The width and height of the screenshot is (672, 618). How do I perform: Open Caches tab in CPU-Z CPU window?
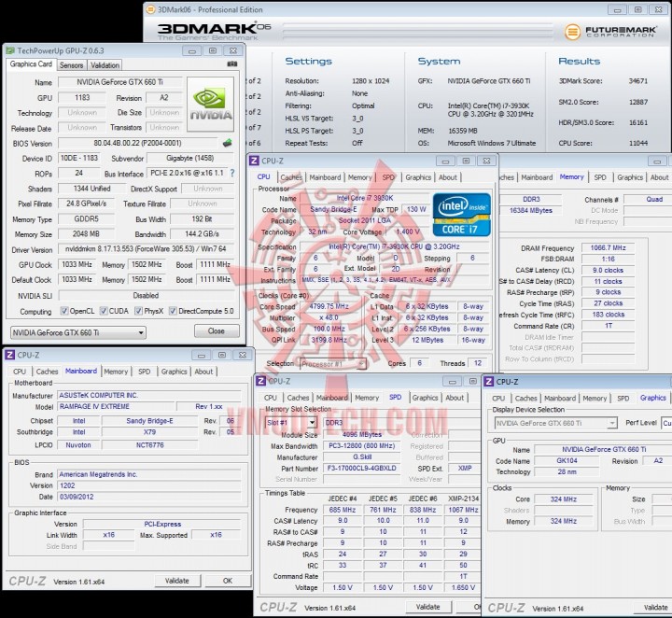[x=291, y=177]
